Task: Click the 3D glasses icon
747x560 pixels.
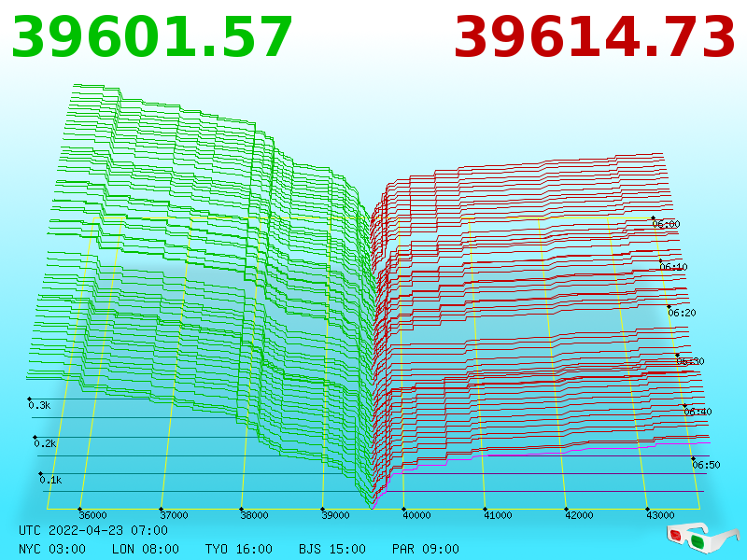Action: (702, 539)
